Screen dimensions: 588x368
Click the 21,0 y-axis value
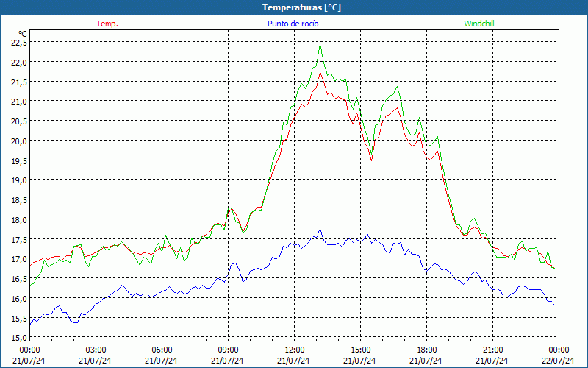[x=19, y=102]
